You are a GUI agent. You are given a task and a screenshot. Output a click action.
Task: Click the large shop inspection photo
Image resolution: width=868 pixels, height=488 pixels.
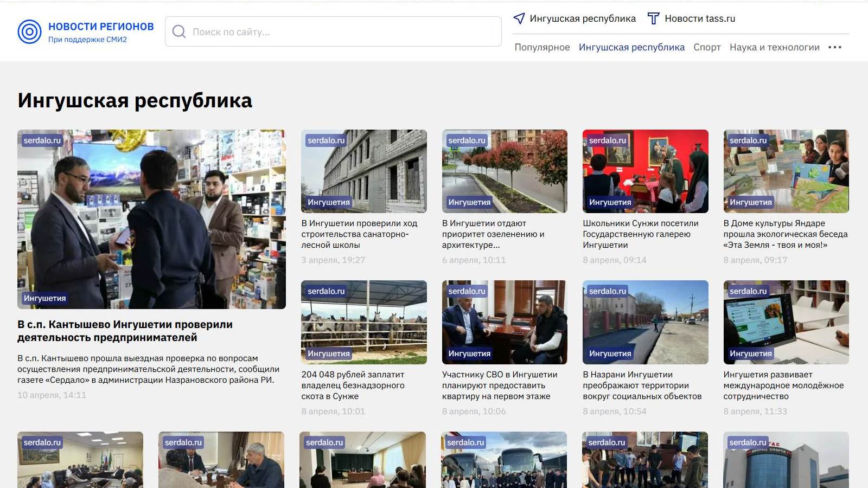(151, 219)
